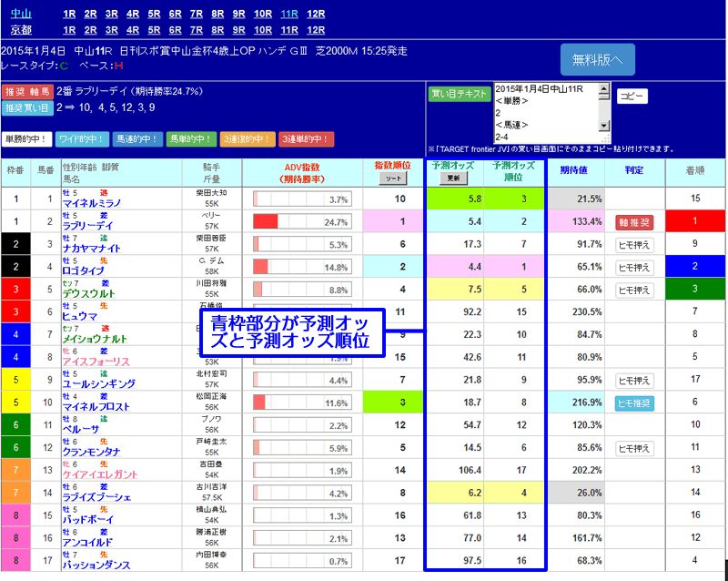Click the 単勝的中！ badge
The width and height of the screenshot is (728, 581).
[27, 139]
